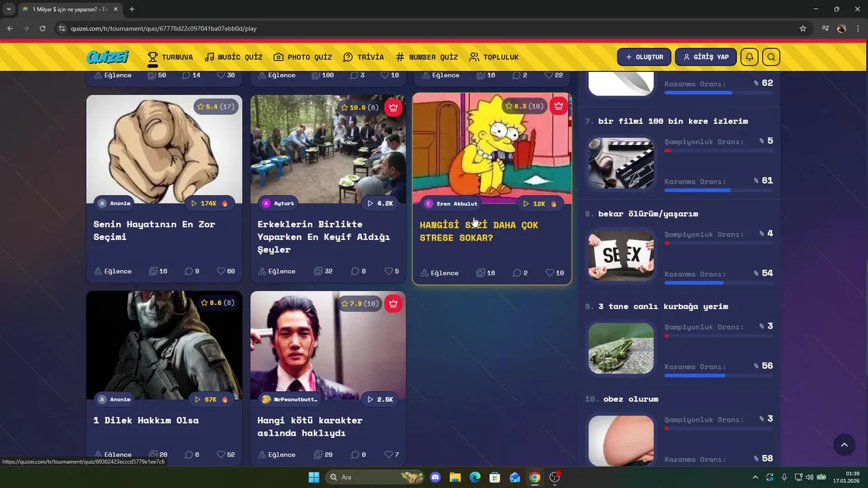Click the masked soldier quiz thumbnail
Screen dimensions: 868x488
pos(164,346)
